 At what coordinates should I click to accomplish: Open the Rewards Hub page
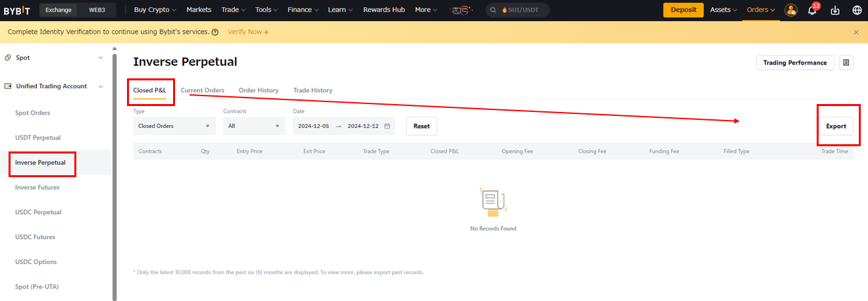(x=384, y=10)
